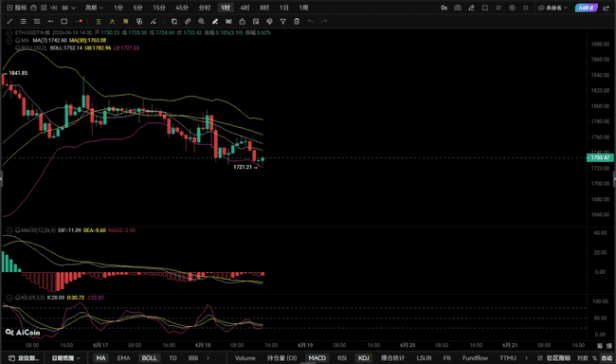Select the price marker line with red dot
The width and height of the screenshot is (616, 364).
[x=79, y=21]
